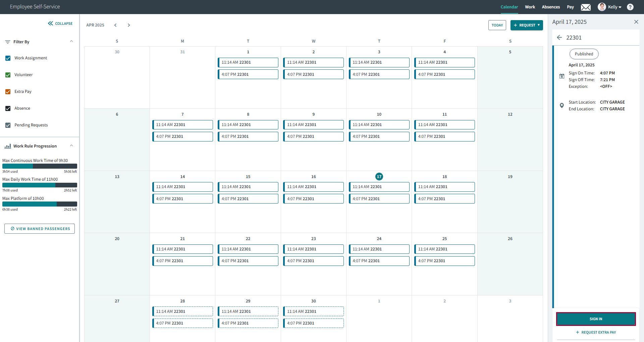The width and height of the screenshot is (644, 342).
Task: Collapse the Filter By section chevron
Action: 71,42
